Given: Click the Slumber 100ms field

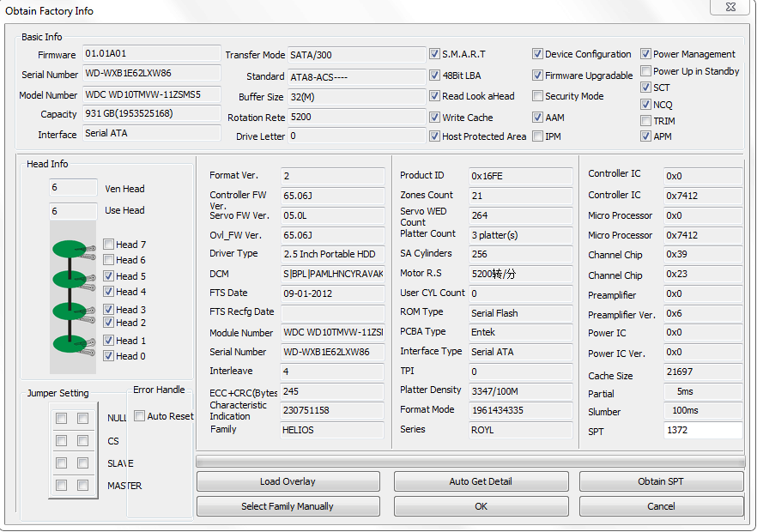Looking at the screenshot, I should coord(703,410).
